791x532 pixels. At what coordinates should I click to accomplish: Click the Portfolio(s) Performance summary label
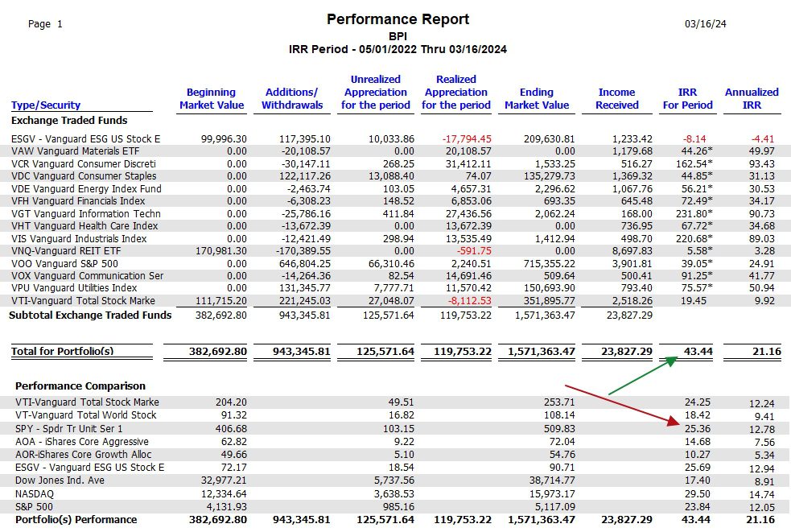(x=76, y=519)
